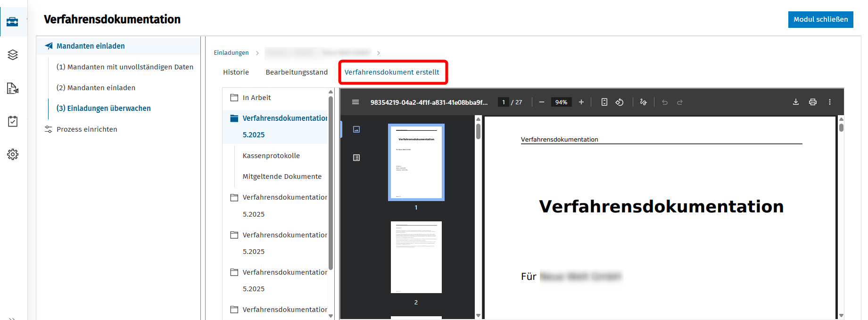Click the fit to page icon
This screenshot has width=868, height=320.
604,102
